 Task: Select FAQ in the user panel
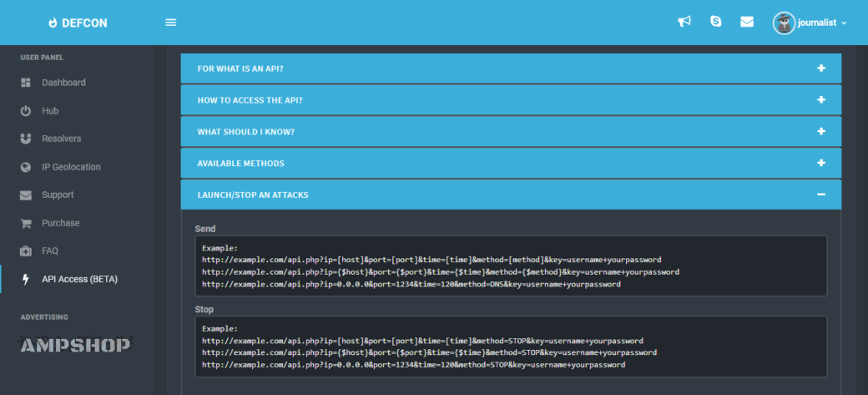click(x=51, y=251)
